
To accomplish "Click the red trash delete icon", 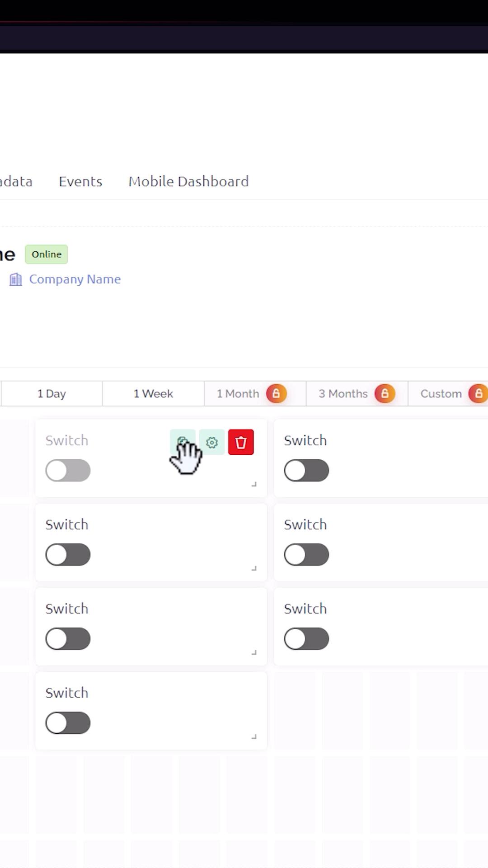I will 241,442.
